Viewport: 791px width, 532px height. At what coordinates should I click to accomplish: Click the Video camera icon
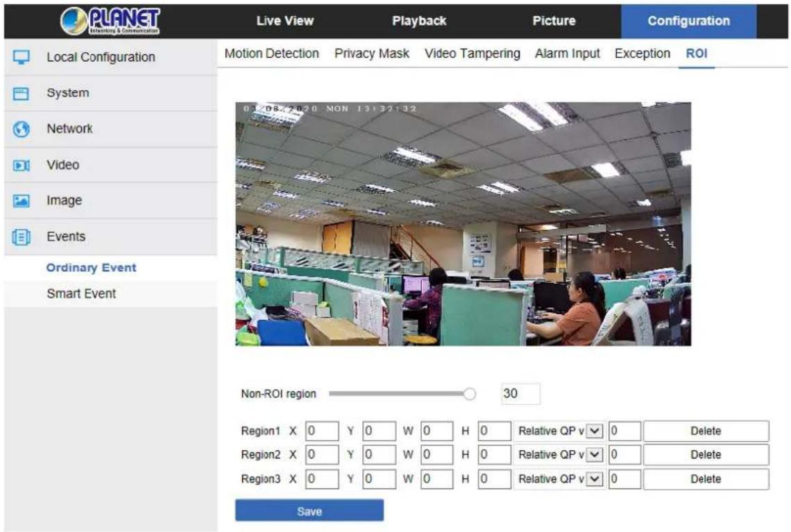pyautogui.click(x=22, y=165)
